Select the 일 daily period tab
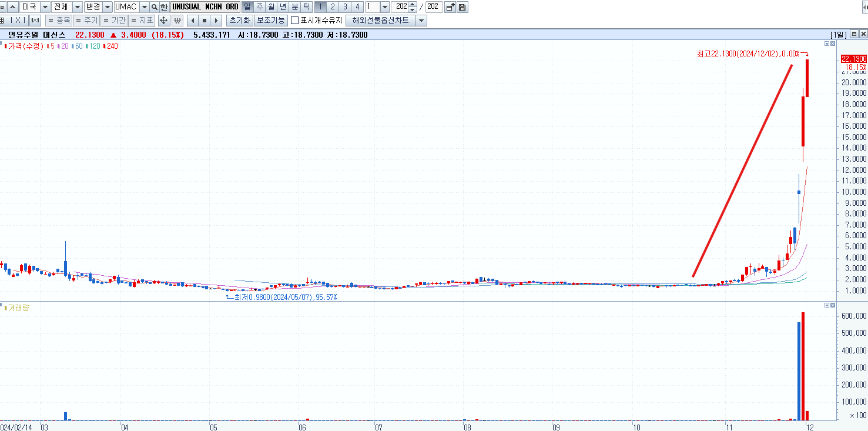The image size is (868, 431). pos(246,7)
